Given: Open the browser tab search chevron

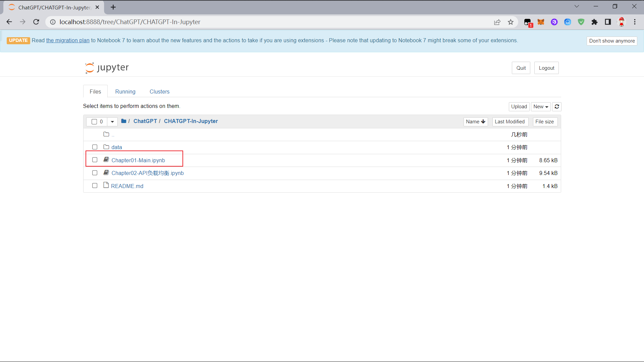Looking at the screenshot, I should click(x=577, y=6).
